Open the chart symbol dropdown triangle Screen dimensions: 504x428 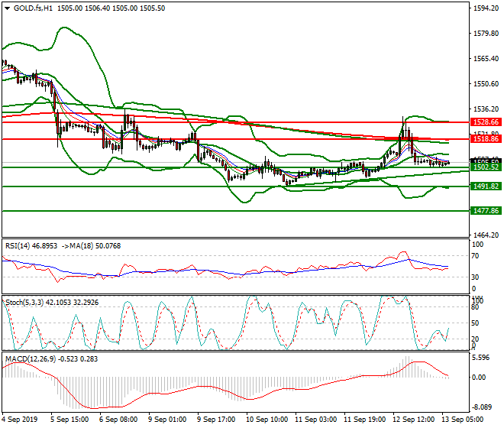(7, 8)
